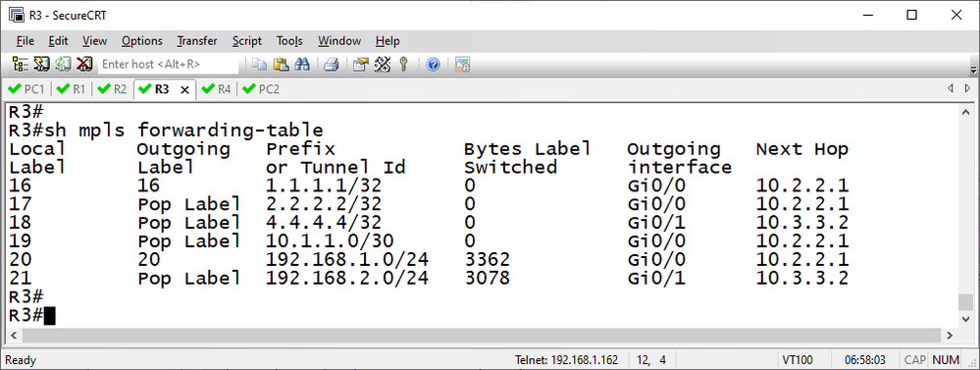Click the Ready status text
The height and width of the screenshot is (370, 980).
tap(21, 360)
